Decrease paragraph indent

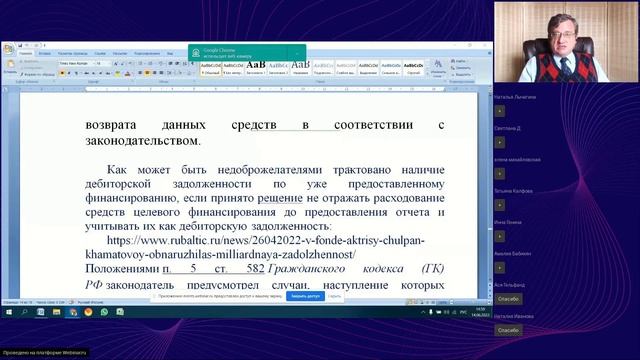(x=171, y=64)
